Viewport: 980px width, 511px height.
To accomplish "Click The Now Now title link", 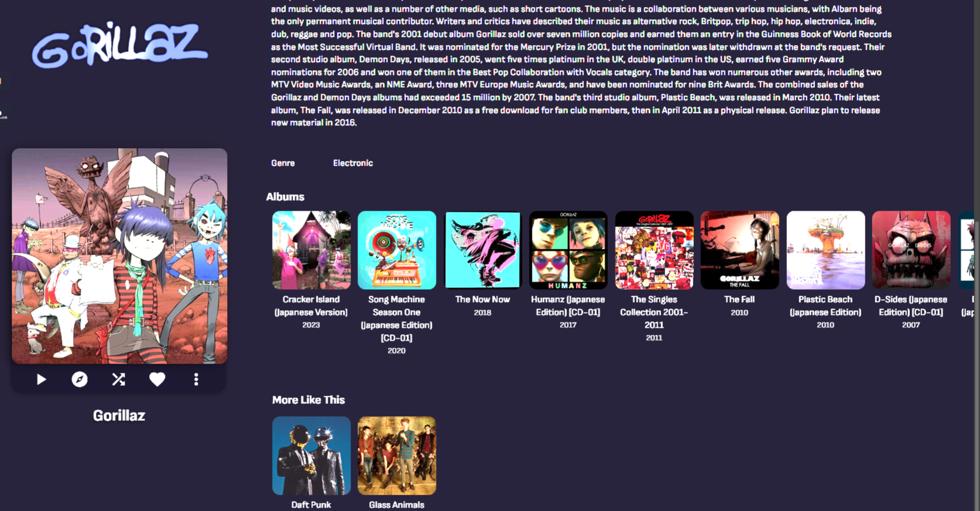I will 483,299.
